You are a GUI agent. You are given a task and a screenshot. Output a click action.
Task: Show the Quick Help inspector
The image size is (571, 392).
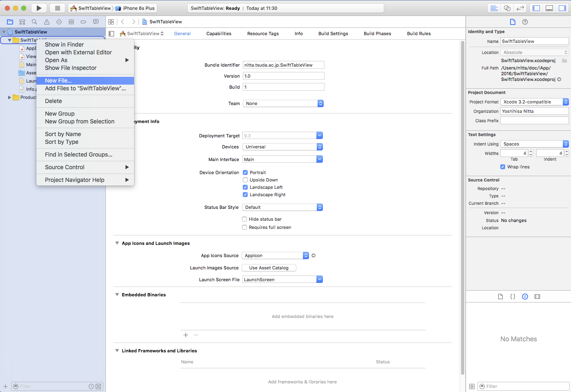(525, 22)
